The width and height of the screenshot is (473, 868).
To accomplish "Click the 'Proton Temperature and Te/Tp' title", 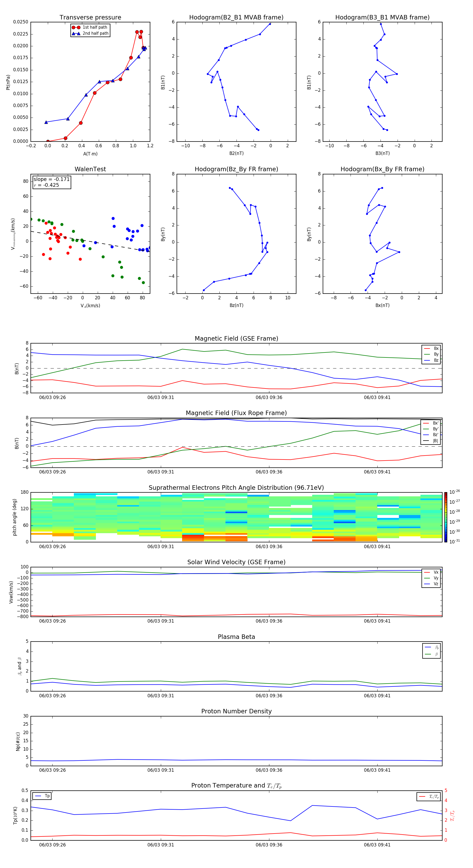I will (x=236, y=786).
